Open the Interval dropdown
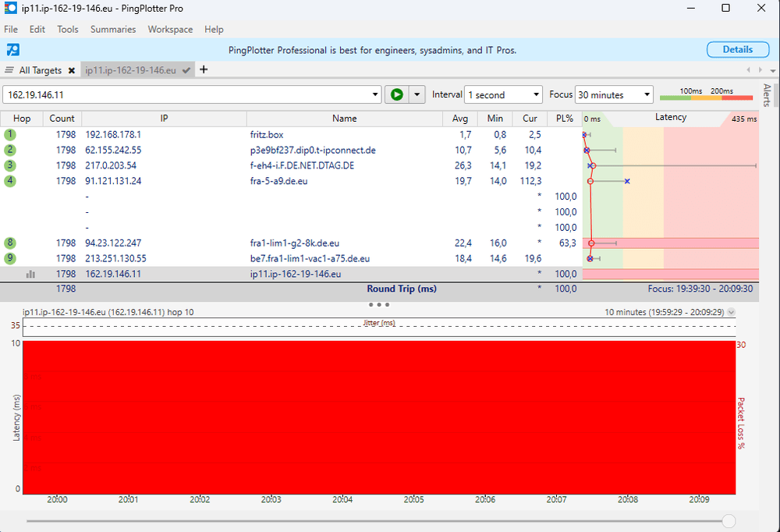Viewport: 780px width, 532px height. click(503, 94)
